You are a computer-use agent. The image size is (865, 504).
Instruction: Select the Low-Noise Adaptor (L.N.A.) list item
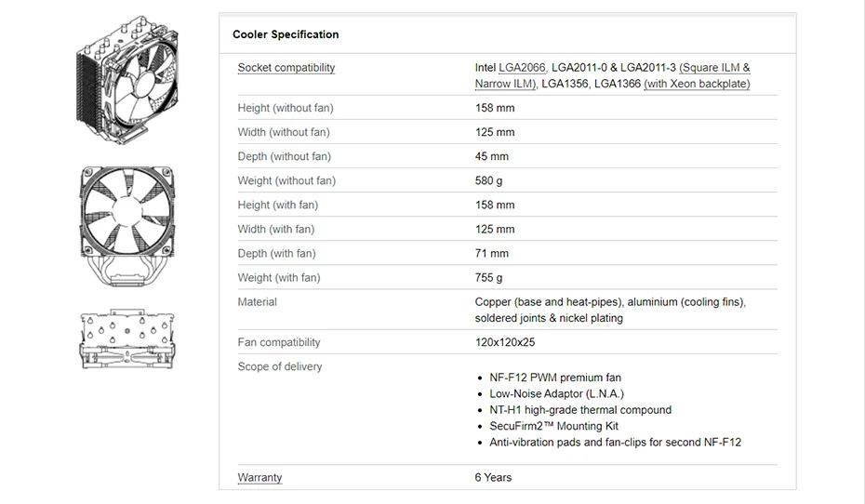pyautogui.click(x=556, y=394)
